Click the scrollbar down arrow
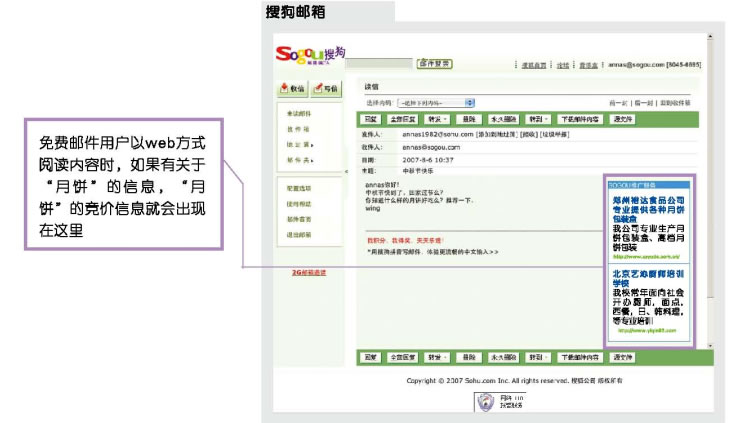Viewport: 729px width, 423px height. point(710,346)
